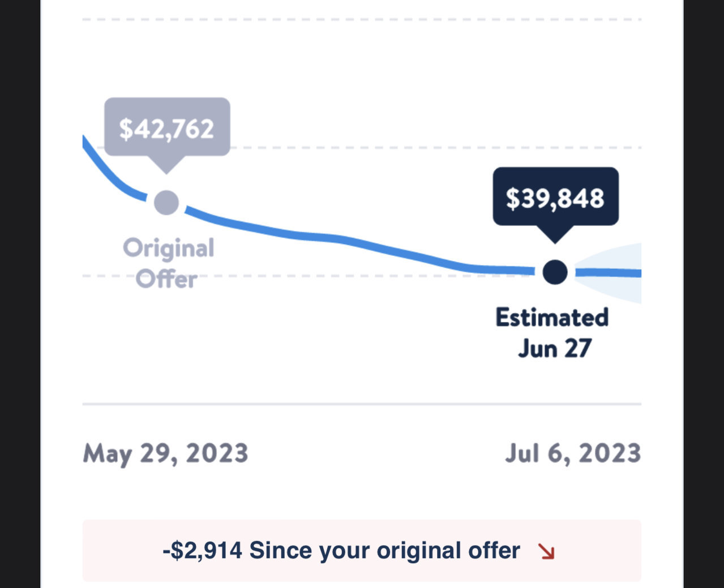
Task: Click the top dashed gridline of the chart
Action: [362, 19]
